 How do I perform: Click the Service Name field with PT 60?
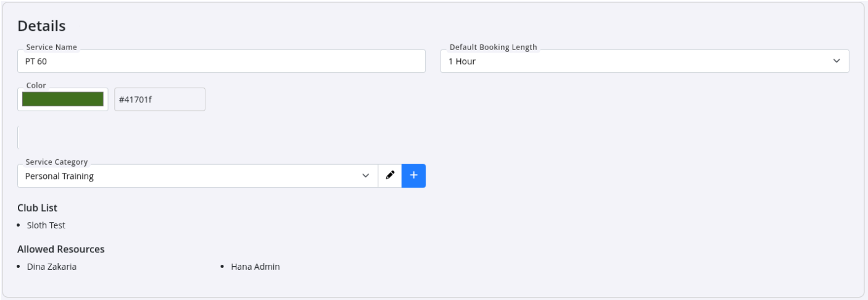pyautogui.click(x=221, y=61)
